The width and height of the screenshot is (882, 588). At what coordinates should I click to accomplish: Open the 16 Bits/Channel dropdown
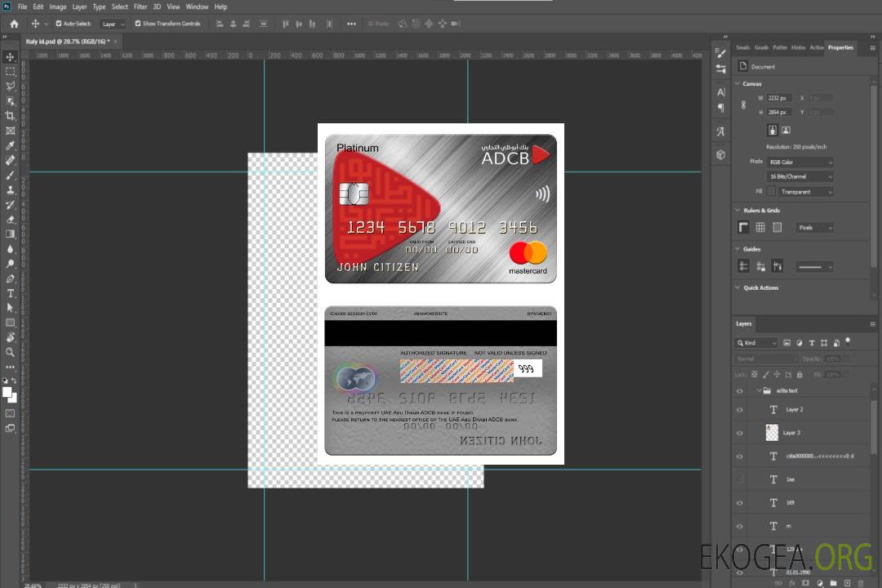click(800, 176)
